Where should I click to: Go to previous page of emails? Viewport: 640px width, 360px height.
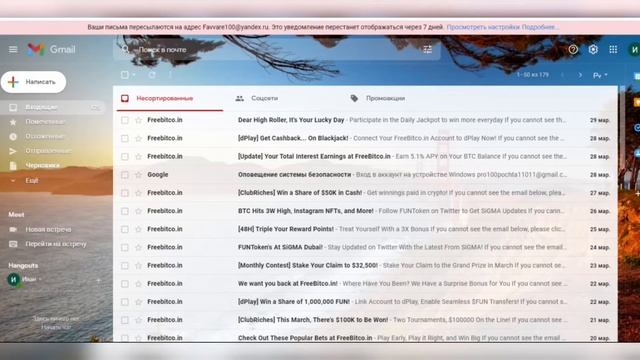tap(562, 75)
